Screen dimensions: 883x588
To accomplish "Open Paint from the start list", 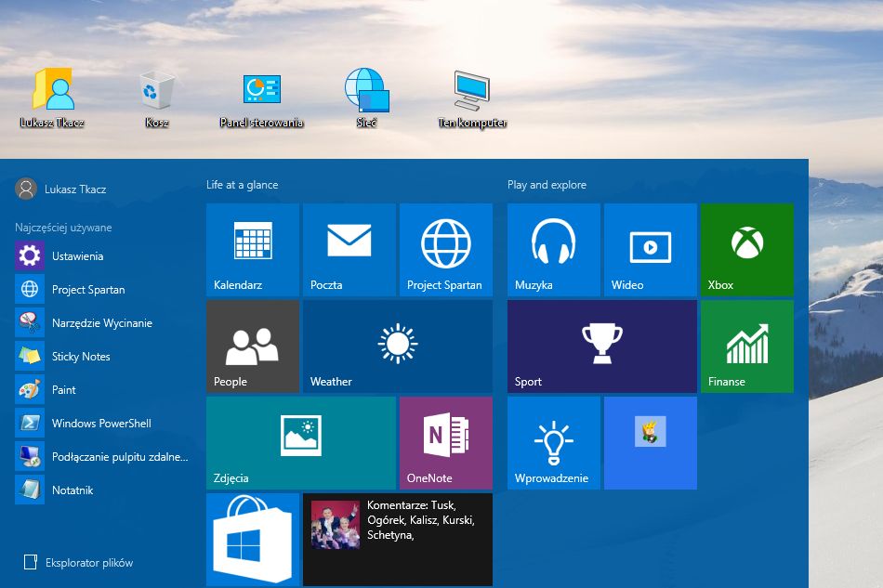I will 101,389.
